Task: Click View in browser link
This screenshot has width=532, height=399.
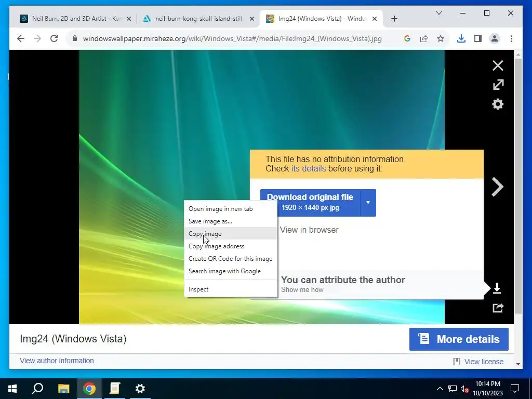Action: tap(309, 230)
